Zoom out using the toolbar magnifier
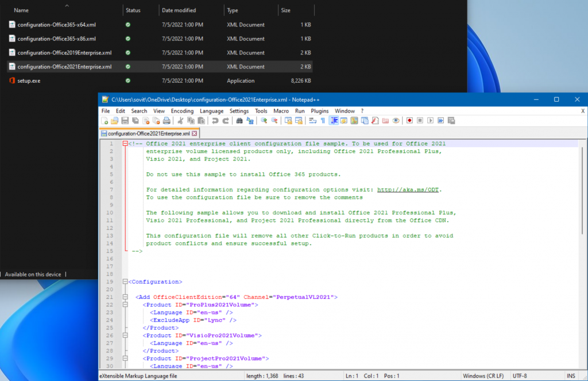This screenshot has width=588, height=381. [274, 121]
